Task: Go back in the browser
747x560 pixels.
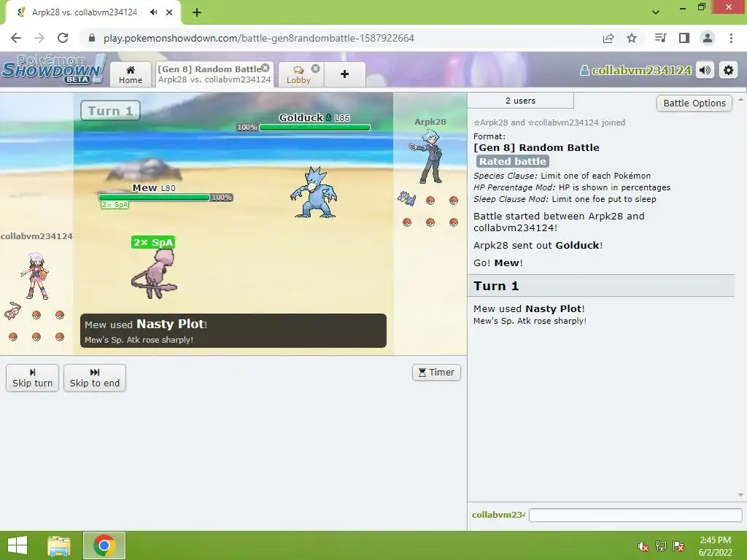Action: (x=16, y=38)
